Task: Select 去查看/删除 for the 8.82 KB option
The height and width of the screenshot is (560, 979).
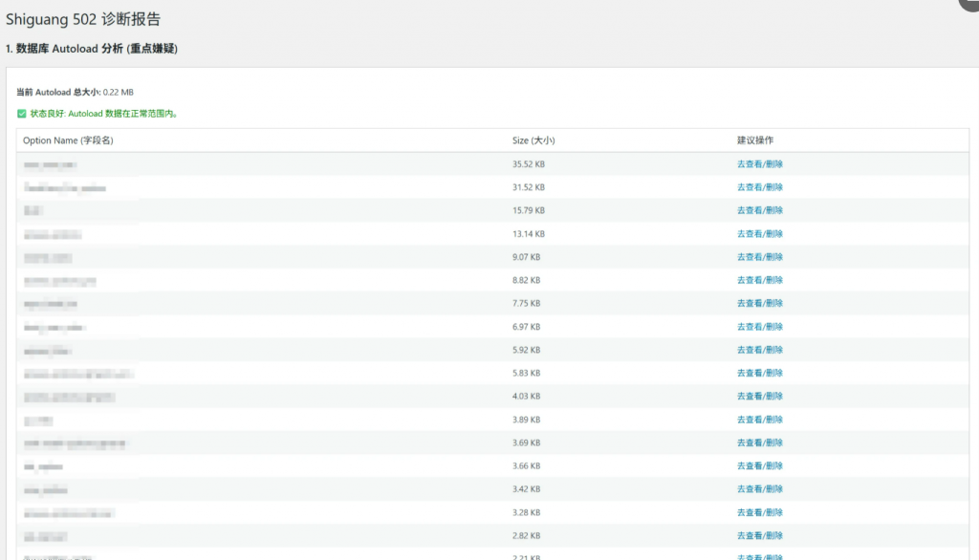Action: point(759,280)
